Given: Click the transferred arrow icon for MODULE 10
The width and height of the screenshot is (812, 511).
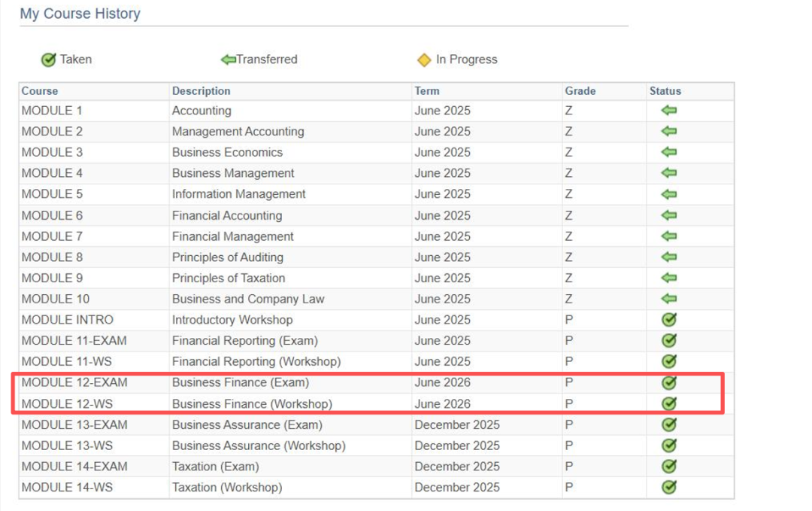Looking at the screenshot, I should coord(669,299).
